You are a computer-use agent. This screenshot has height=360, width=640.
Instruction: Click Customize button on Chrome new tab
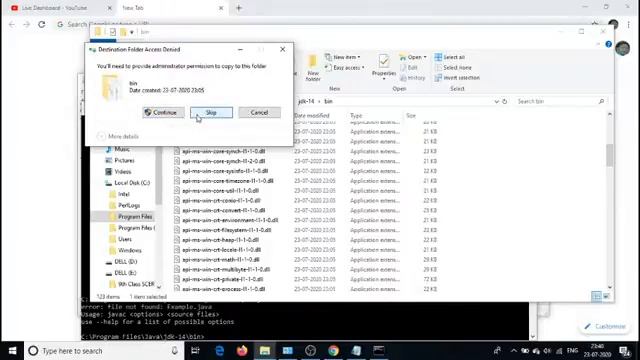605,327
